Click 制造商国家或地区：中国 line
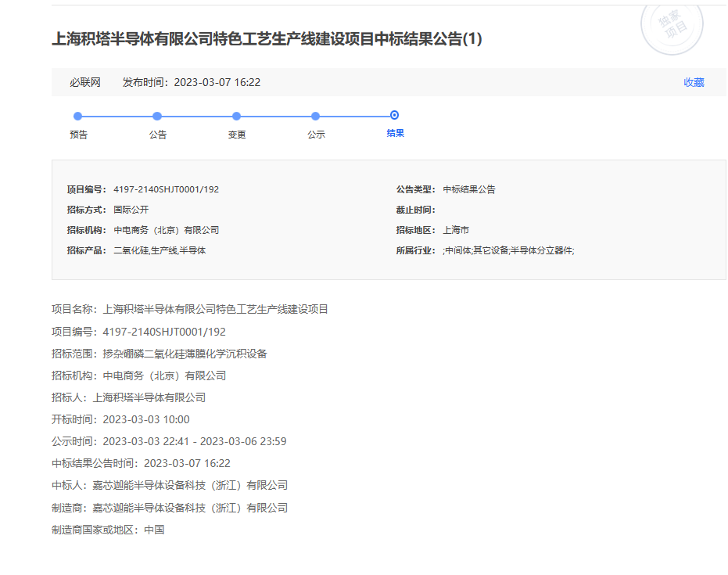The height and width of the screenshot is (575, 728). pyautogui.click(x=108, y=530)
